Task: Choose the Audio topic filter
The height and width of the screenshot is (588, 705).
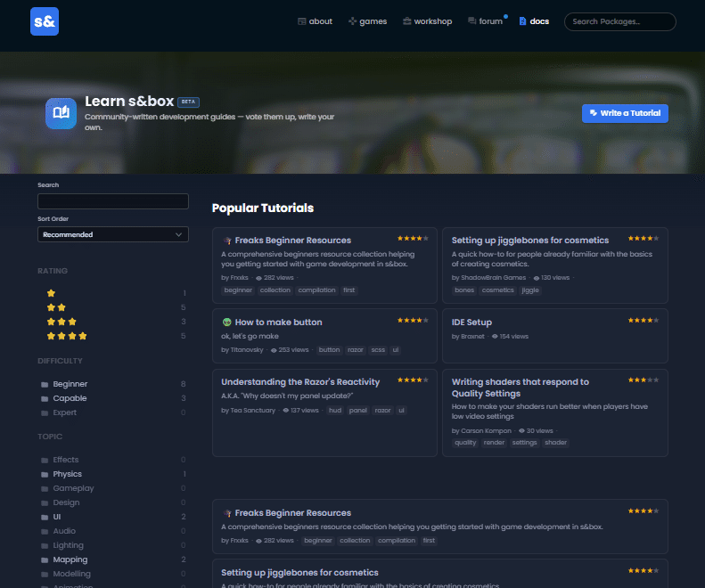Action: [114, 531]
